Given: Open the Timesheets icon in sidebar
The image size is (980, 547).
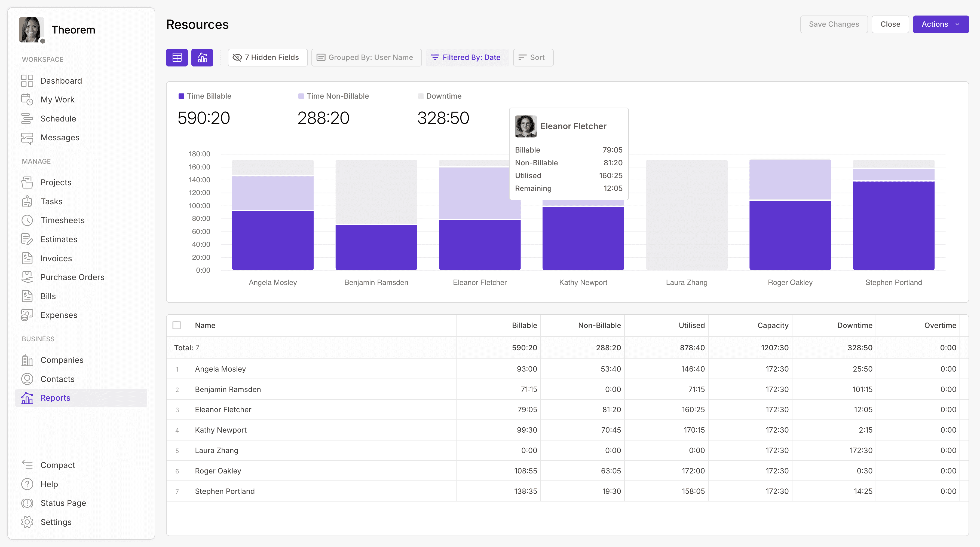Looking at the screenshot, I should click(x=27, y=220).
